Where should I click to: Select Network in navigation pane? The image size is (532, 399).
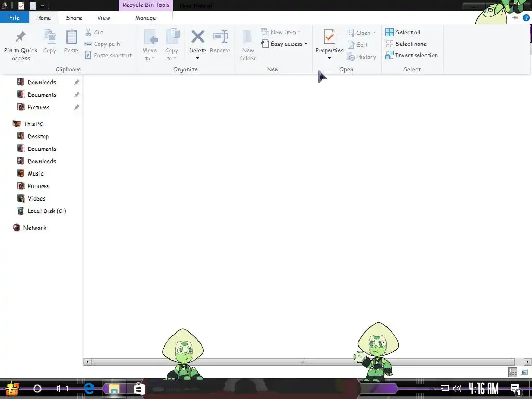point(35,228)
